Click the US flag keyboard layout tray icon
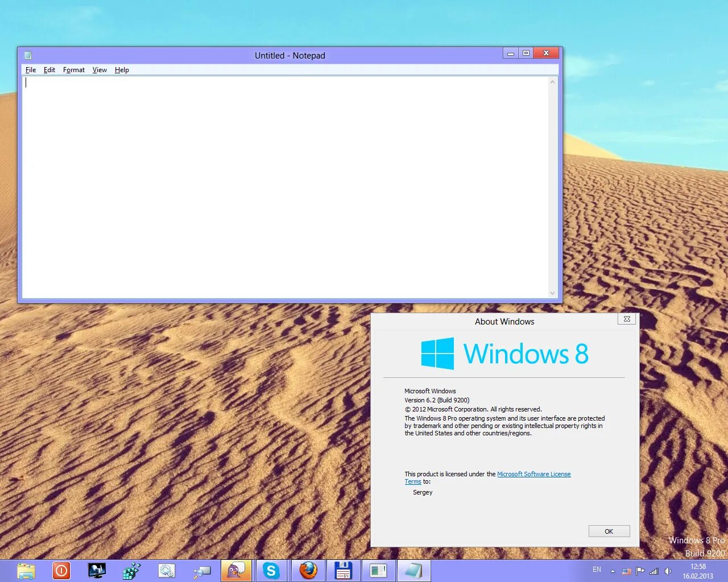 click(x=626, y=571)
